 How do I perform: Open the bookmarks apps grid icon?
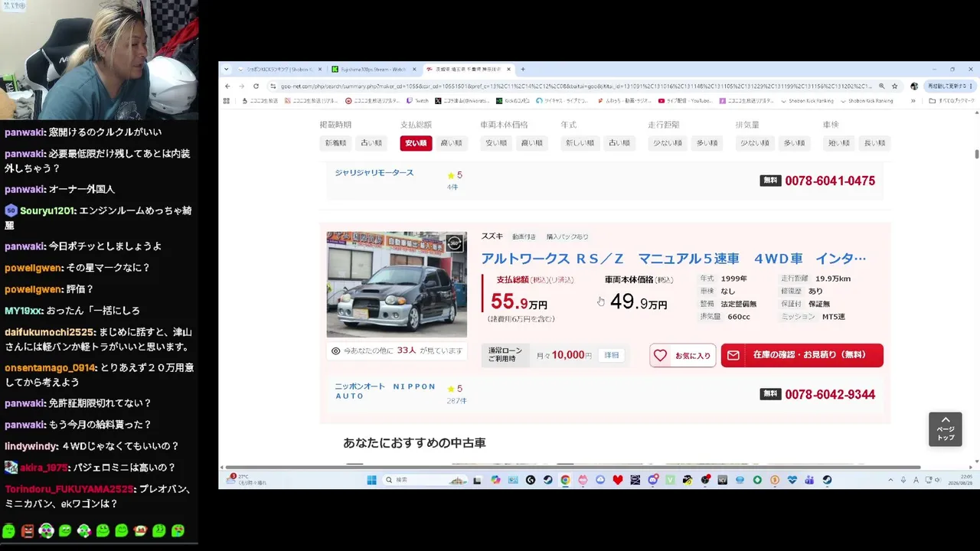(227, 100)
